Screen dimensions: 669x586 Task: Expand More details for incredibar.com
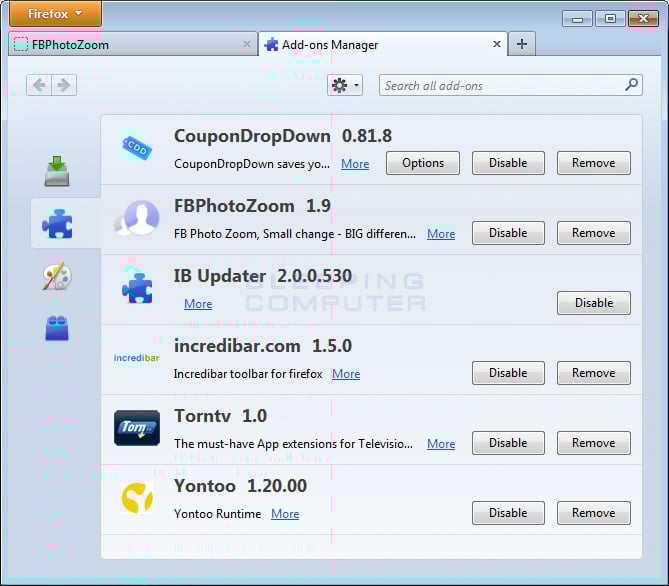346,374
